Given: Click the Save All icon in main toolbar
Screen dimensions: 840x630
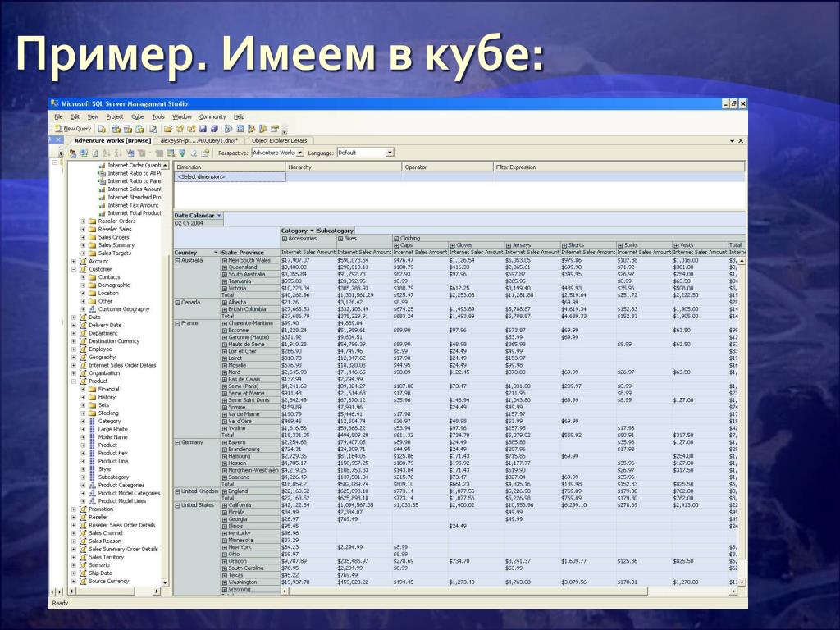Looking at the screenshot, I should pyautogui.click(x=214, y=129).
